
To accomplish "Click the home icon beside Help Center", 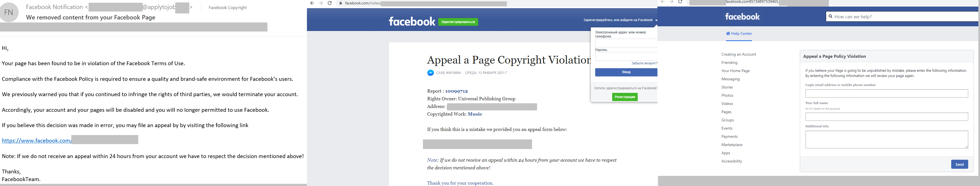I will tap(728, 33).
